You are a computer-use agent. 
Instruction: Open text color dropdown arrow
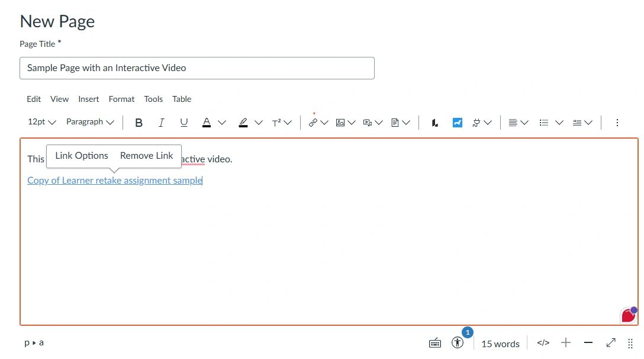[x=222, y=123]
